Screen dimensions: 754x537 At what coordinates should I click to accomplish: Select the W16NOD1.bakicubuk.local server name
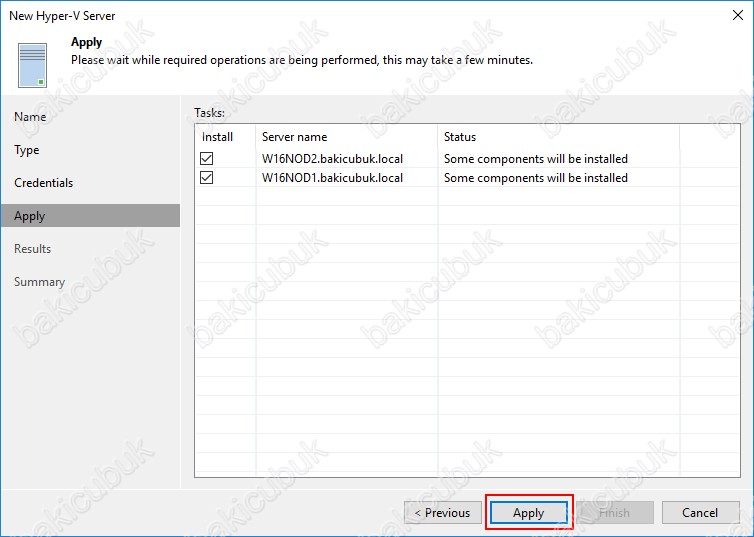332,178
